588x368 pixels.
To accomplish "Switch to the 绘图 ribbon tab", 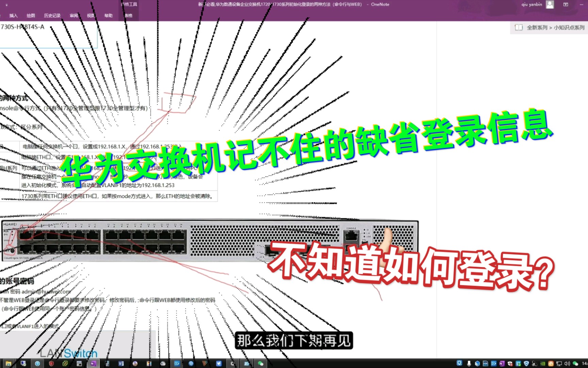I will click(31, 15).
